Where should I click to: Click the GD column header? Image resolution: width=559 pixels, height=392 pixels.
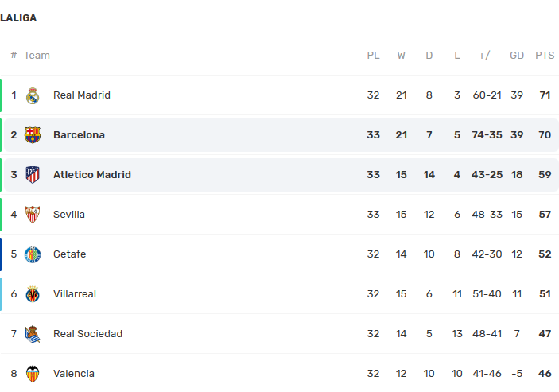pos(517,56)
